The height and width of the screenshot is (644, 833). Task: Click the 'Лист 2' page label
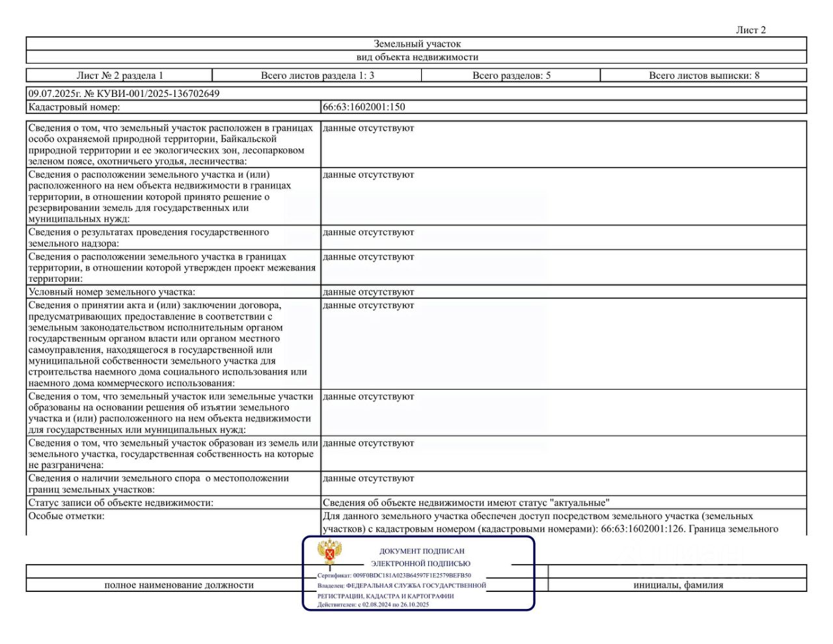click(x=751, y=30)
